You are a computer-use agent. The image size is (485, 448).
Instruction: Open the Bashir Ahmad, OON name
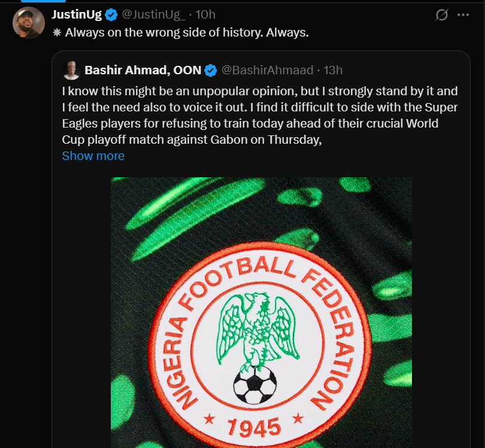point(143,70)
